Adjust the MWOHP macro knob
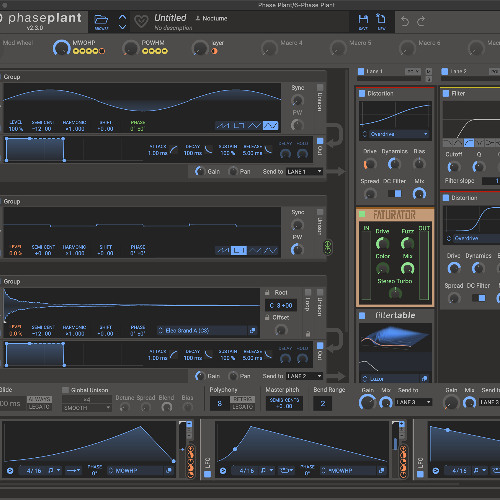Viewport: 500px width, 500px height. pos(61,48)
